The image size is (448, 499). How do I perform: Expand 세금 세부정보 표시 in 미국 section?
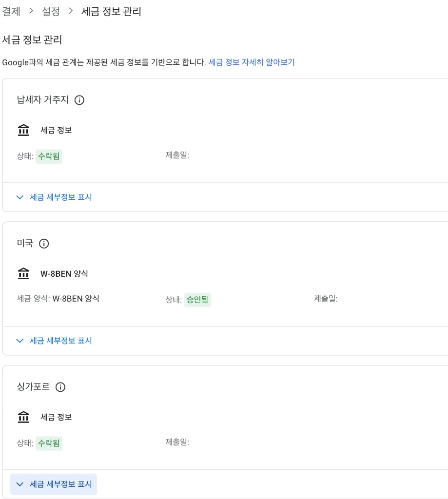pos(54,341)
